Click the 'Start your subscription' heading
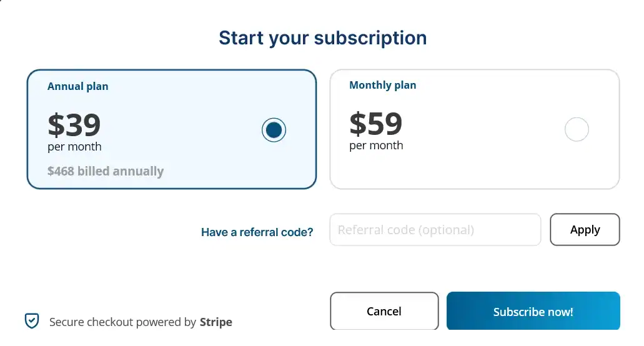The width and height of the screenshot is (644, 346). pyautogui.click(x=322, y=37)
